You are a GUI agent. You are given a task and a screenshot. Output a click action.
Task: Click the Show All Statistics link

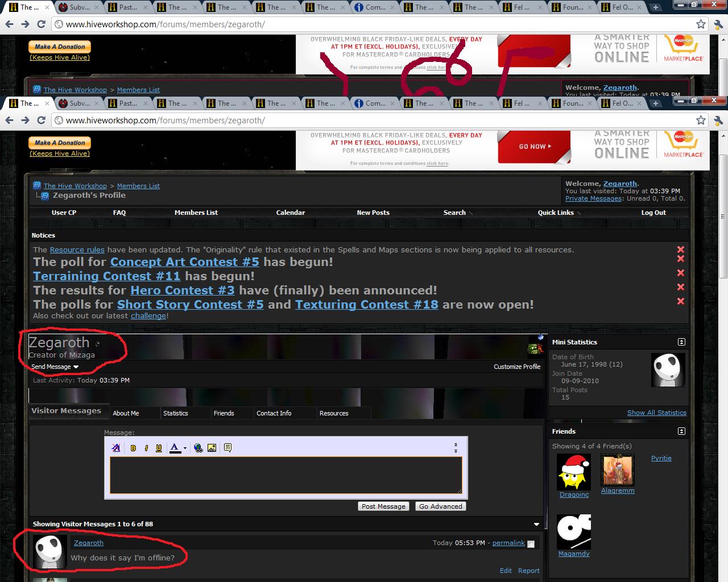(656, 413)
